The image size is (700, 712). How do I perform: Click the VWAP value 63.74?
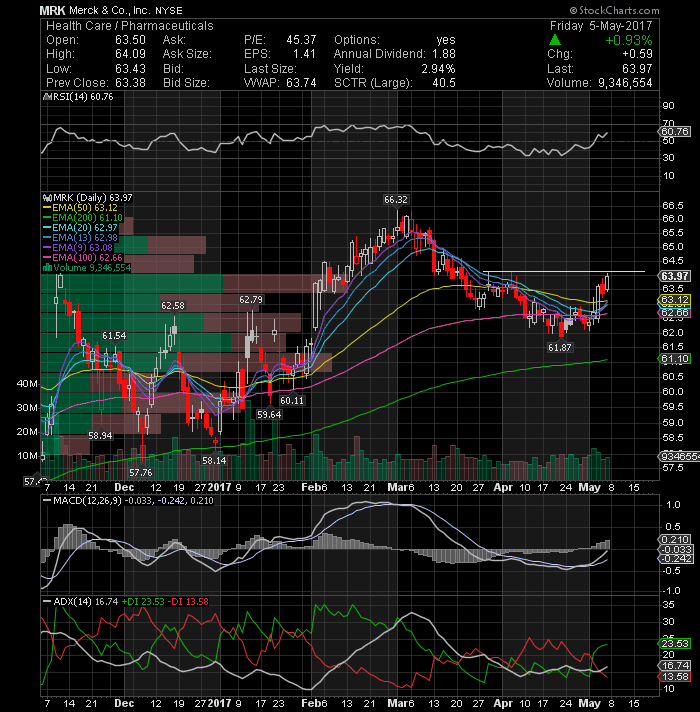301,83
